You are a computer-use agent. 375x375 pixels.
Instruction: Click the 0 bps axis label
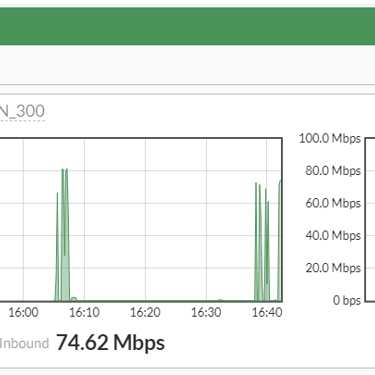click(347, 300)
